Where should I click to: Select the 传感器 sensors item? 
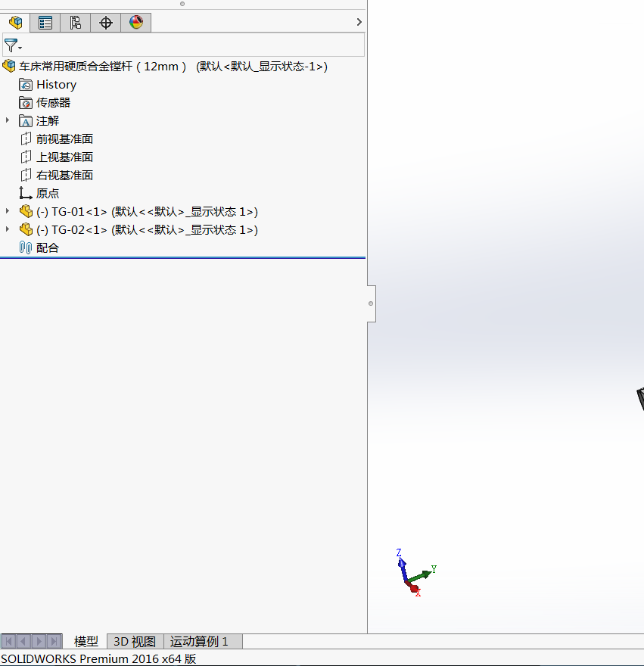coord(53,103)
